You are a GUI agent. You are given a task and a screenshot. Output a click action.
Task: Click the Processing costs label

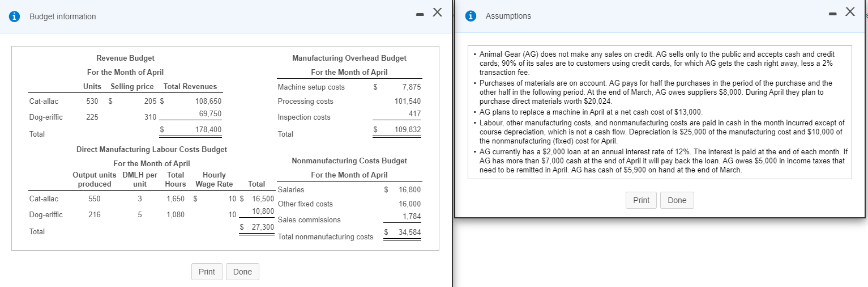pos(305,101)
